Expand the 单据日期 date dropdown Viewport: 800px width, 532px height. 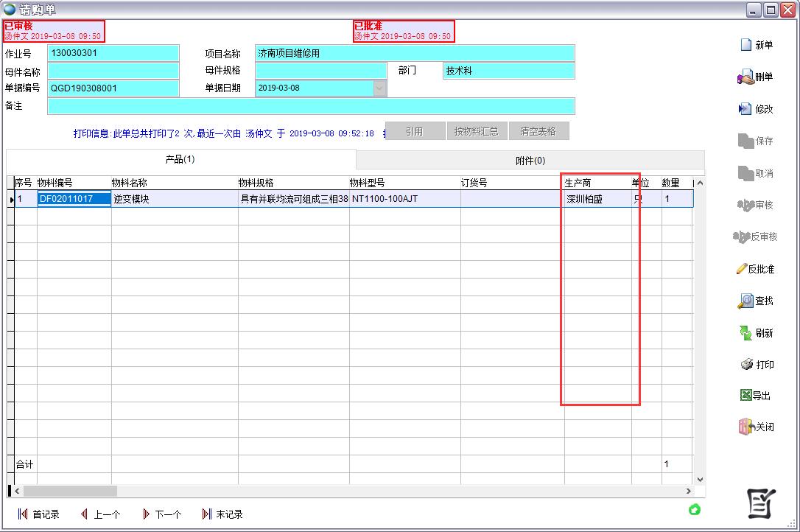(379, 88)
